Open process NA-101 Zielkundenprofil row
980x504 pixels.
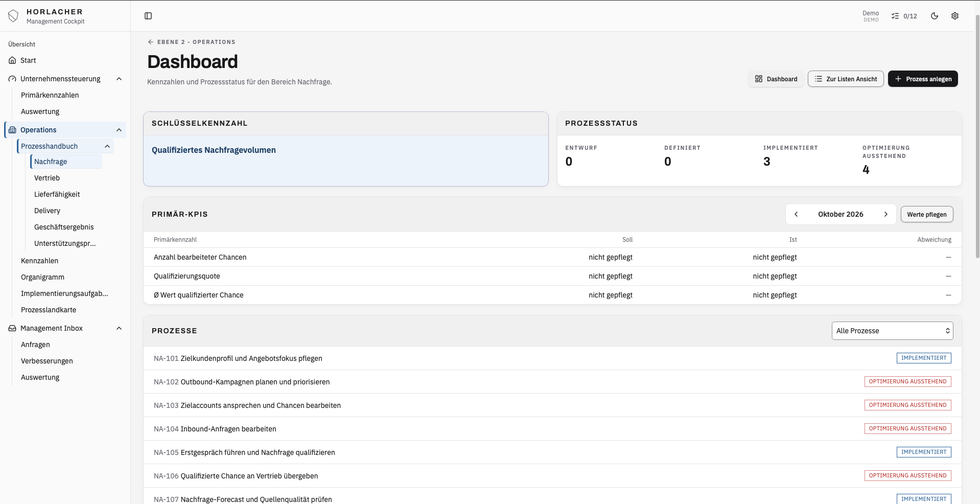(x=552, y=358)
